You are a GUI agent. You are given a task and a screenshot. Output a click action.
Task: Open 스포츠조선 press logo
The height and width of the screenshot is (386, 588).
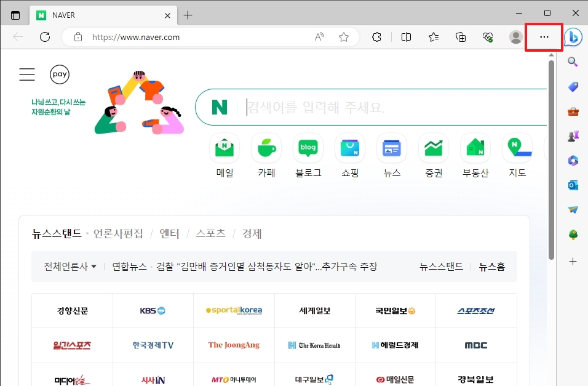pyautogui.click(x=476, y=310)
